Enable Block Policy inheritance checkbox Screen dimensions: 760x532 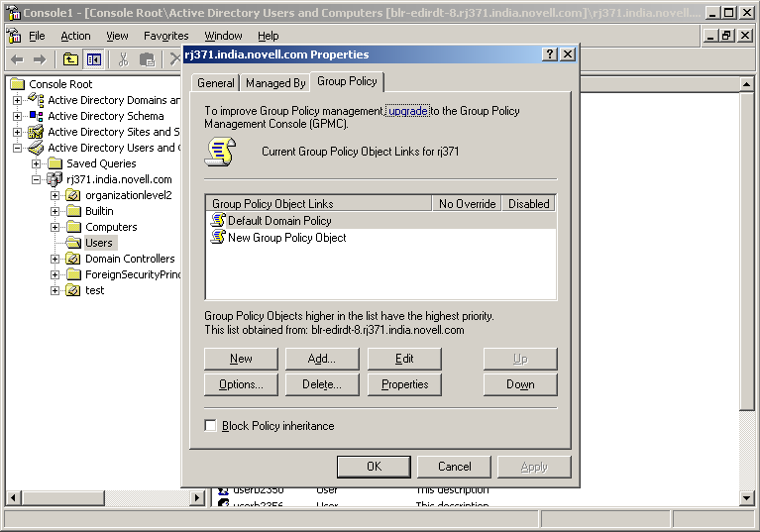(x=210, y=426)
